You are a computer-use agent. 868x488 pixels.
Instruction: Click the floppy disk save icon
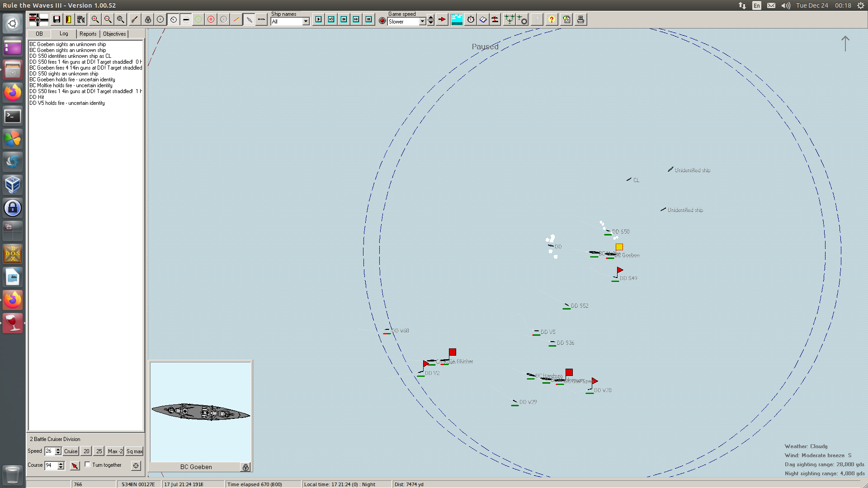[57, 19]
